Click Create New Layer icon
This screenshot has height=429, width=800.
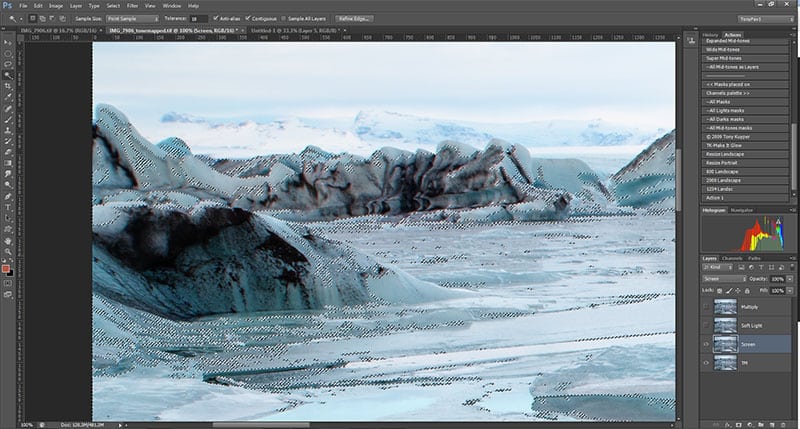click(x=772, y=424)
